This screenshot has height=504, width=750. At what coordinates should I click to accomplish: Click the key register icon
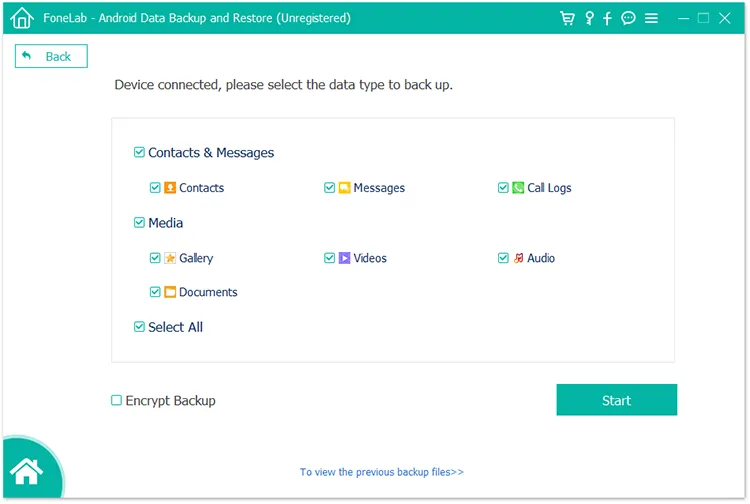(x=589, y=18)
